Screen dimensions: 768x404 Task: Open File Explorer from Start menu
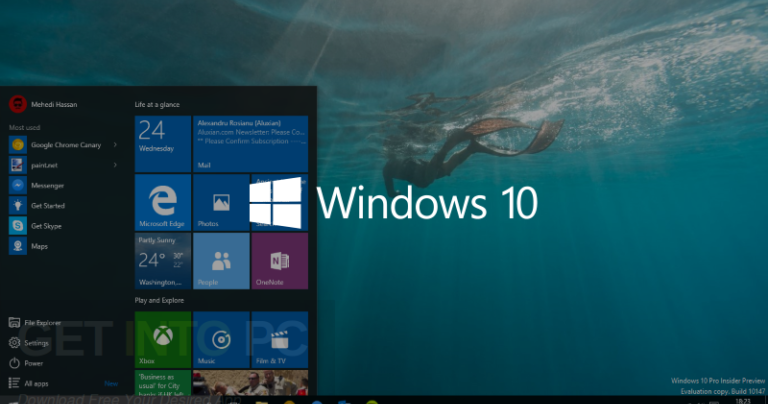coord(35,323)
